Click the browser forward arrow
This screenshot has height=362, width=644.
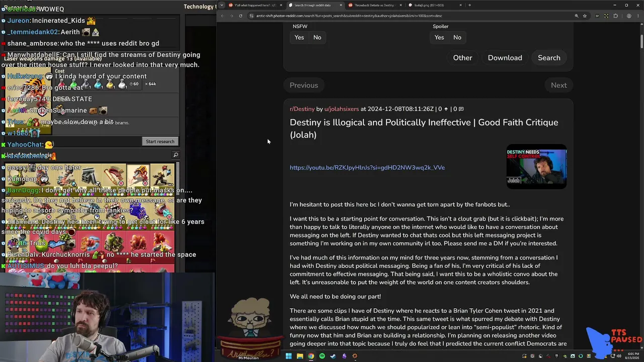click(x=232, y=16)
